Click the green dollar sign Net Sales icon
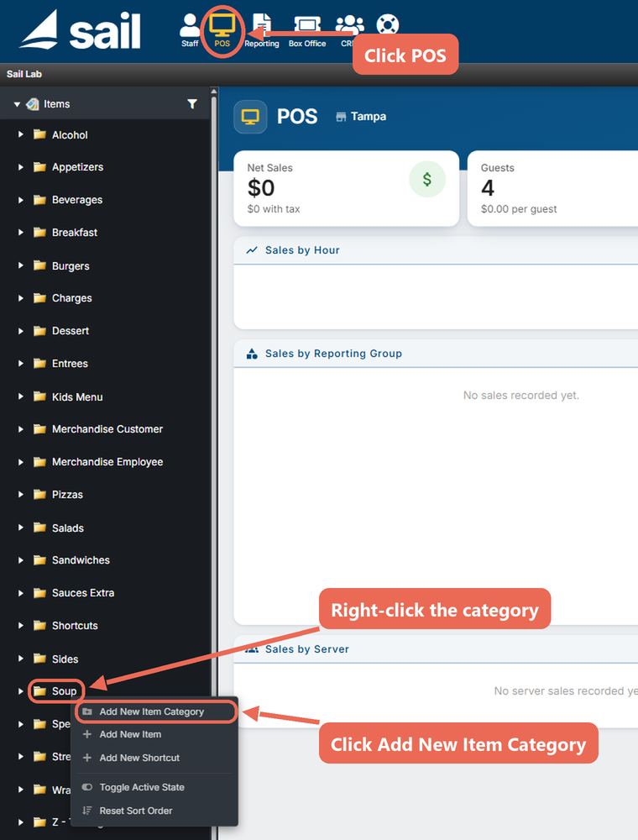This screenshot has height=840, width=638. (427, 179)
